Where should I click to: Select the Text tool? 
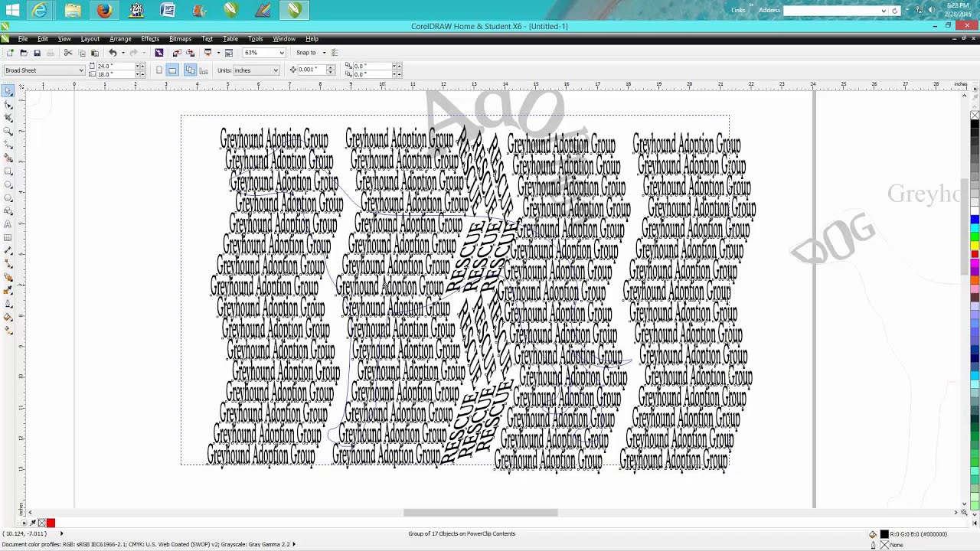[x=8, y=224]
